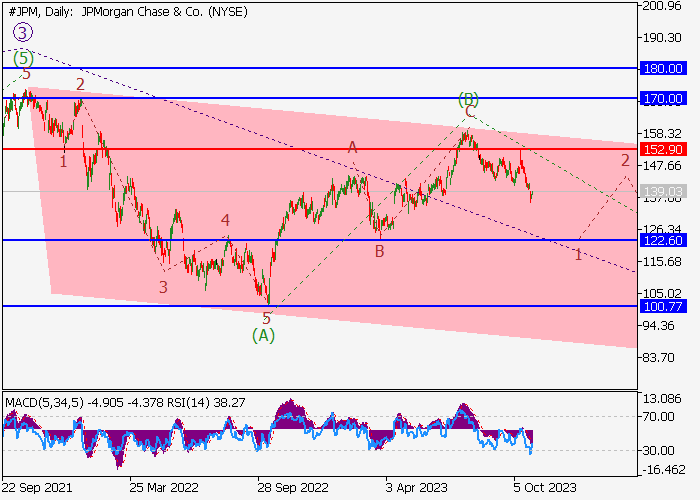This screenshot has height=500, width=700.
Task: Select the blue 122.60 price level tag
Action: pos(663,241)
